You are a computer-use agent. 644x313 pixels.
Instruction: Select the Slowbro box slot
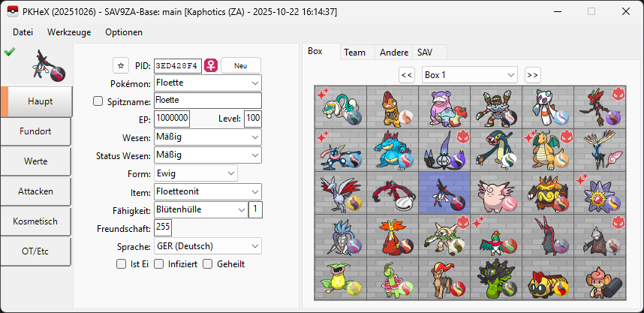point(444,107)
